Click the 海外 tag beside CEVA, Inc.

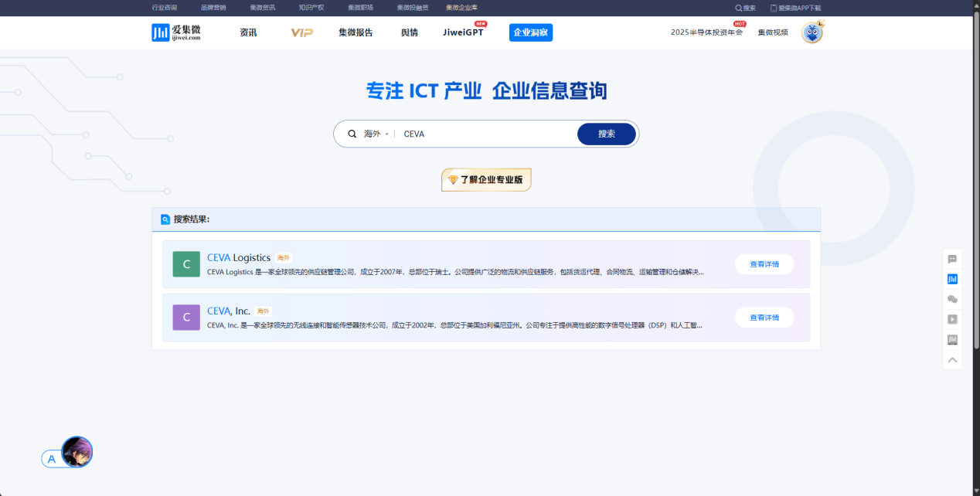tap(264, 311)
